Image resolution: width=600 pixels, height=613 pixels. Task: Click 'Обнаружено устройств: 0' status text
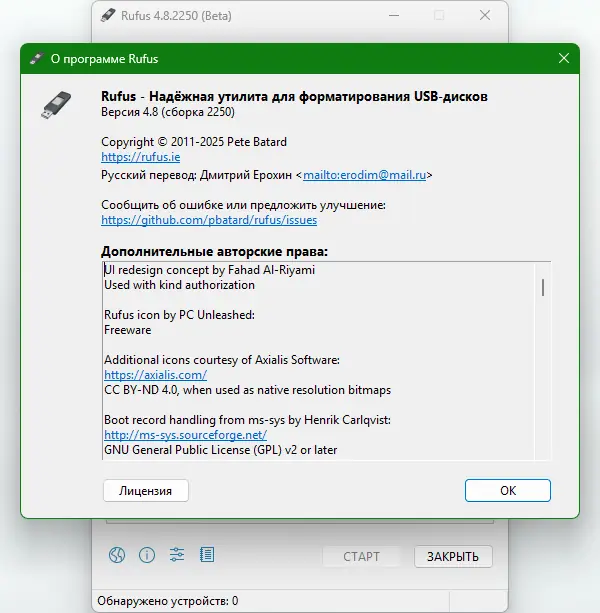168,600
